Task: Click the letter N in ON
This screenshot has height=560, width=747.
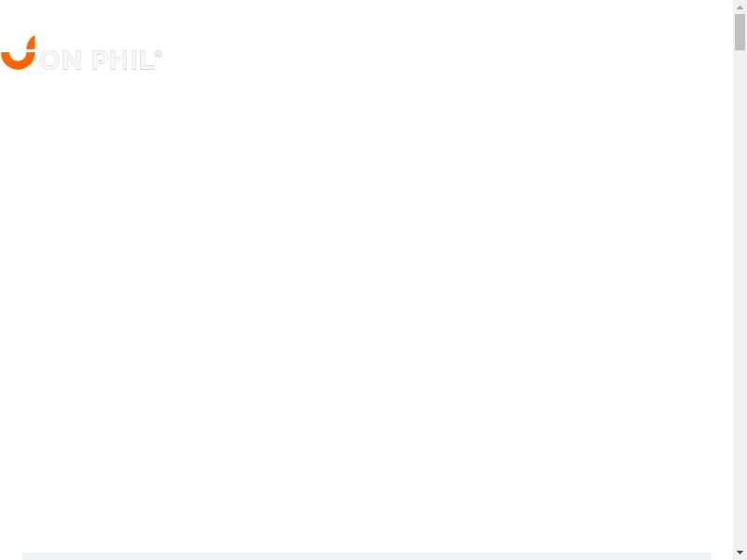Action: [72, 61]
